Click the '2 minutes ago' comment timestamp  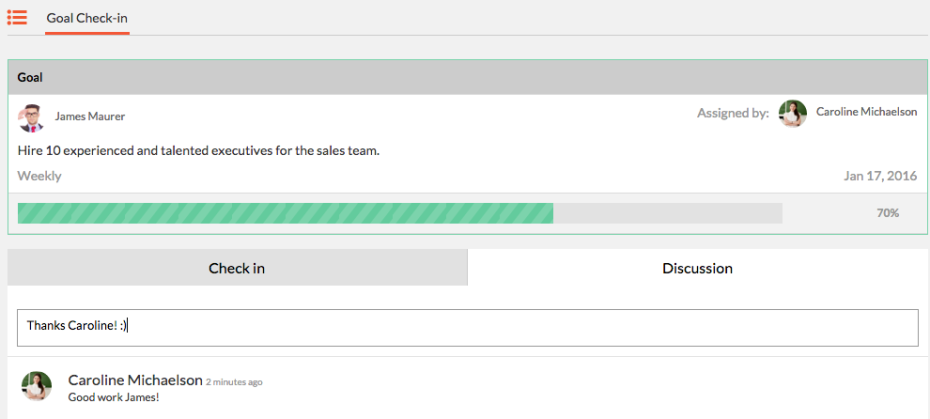(234, 382)
